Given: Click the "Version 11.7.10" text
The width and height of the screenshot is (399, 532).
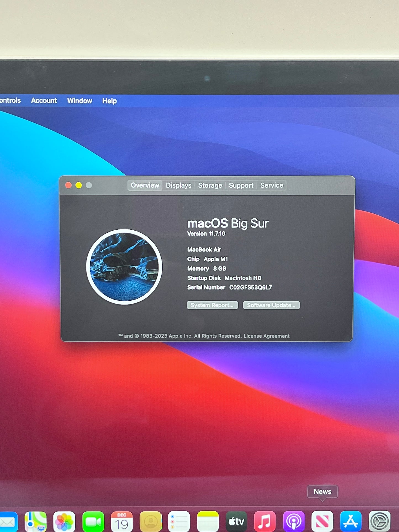Looking at the screenshot, I should pyautogui.click(x=206, y=234).
